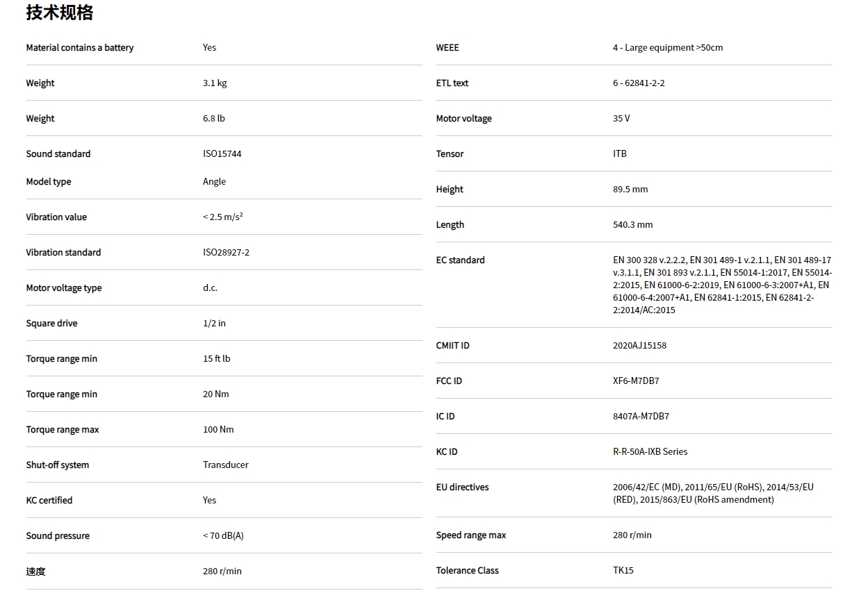Click the 35 V motor voltage value

pos(621,119)
